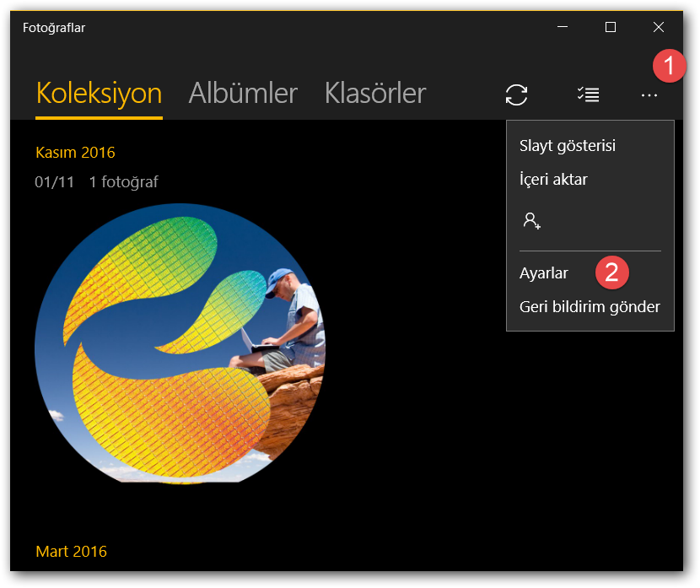
Task: Choose Slayt gösterisi from the menu
Action: (x=568, y=146)
